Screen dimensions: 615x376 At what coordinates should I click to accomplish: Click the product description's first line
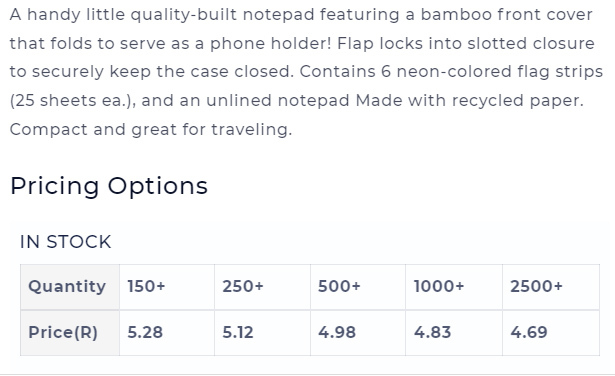pyautogui.click(x=301, y=15)
